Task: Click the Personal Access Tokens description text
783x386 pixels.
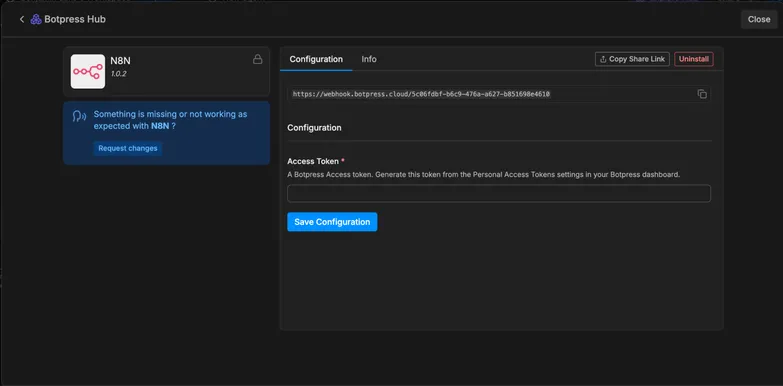Action: click(483, 175)
